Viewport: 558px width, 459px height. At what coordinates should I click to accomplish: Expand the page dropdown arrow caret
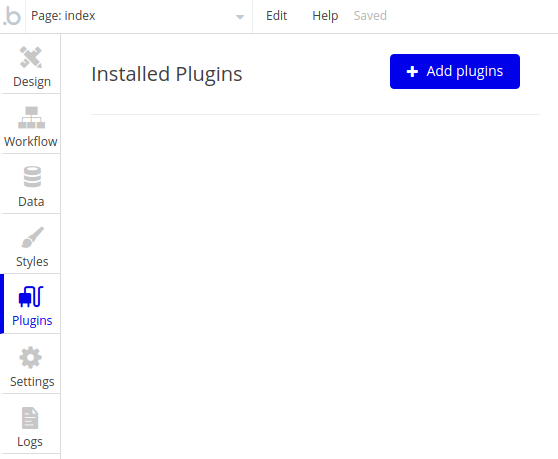pyautogui.click(x=240, y=17)
